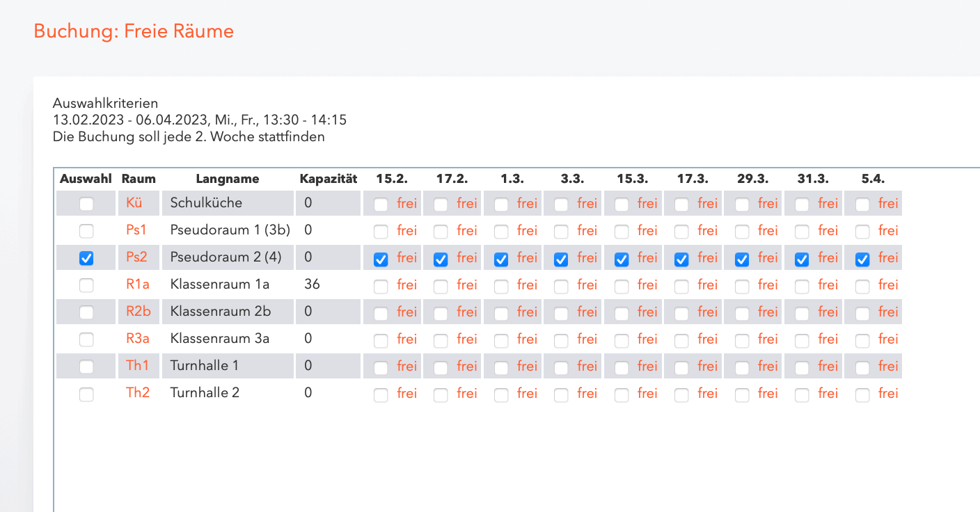Screen dimensions: 980x512
Task: Open the Th1 room link
Action: [138, 365]
